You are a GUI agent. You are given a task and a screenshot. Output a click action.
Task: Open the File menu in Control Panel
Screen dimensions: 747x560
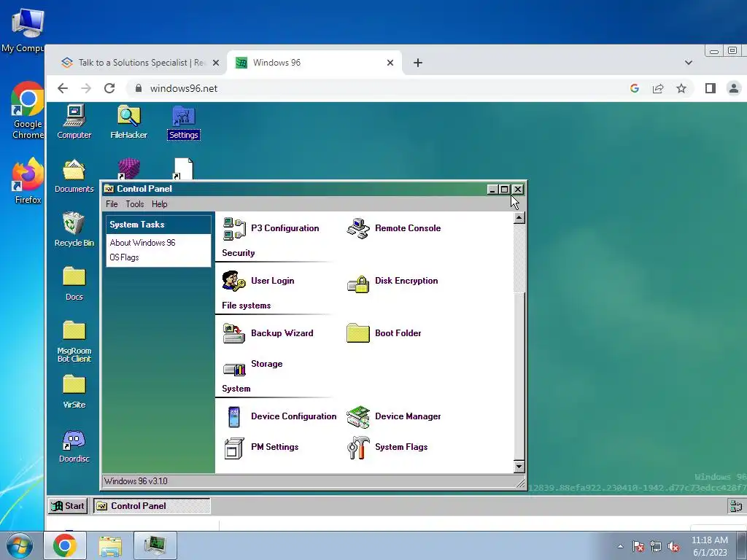click(112, 204)
